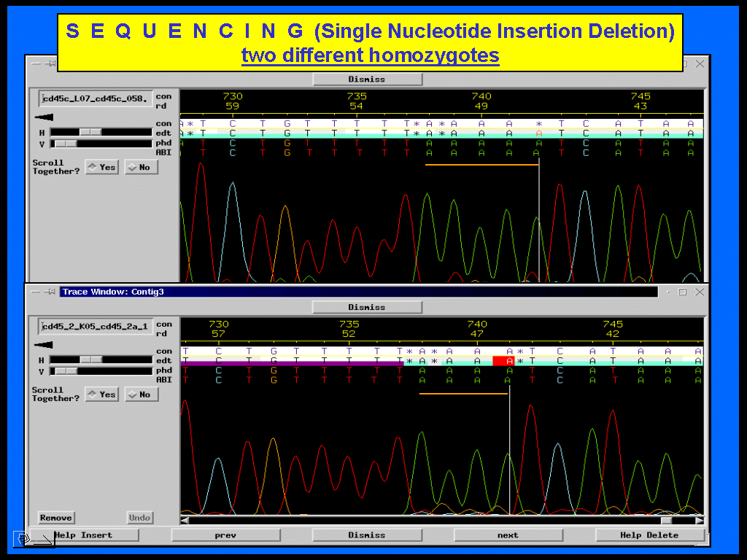This screenshot has width=747, height=560.
Task: Click the Remove button
Action: 56,518
